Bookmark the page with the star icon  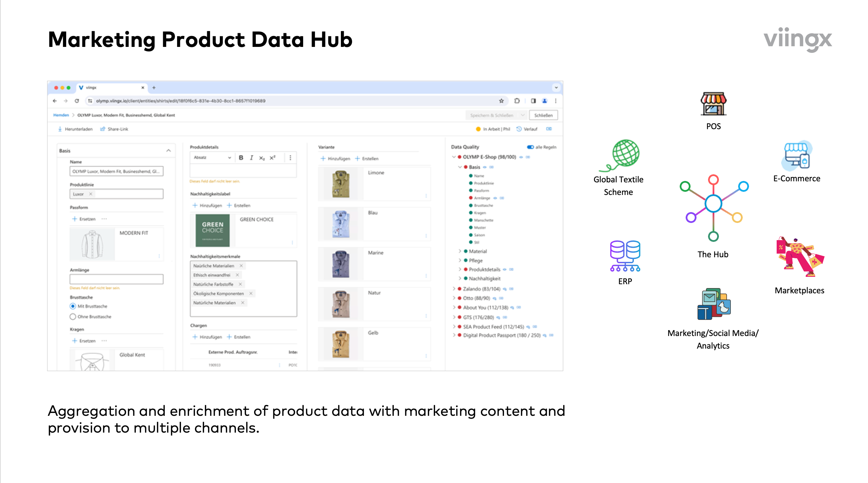coord(501,101)
